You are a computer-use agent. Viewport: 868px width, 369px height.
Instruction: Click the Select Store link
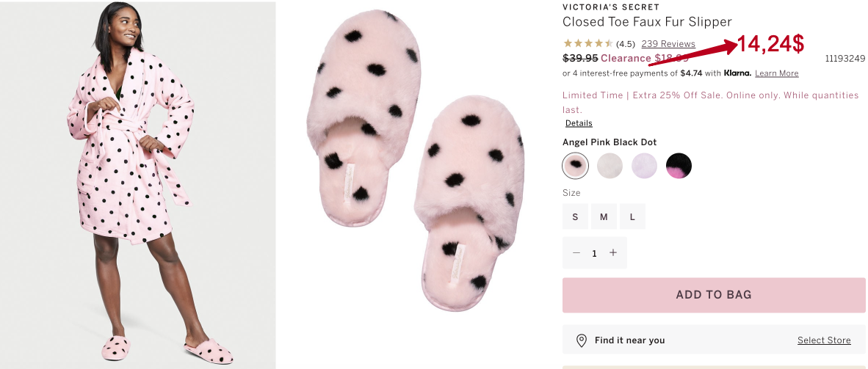tap(824, 340)
